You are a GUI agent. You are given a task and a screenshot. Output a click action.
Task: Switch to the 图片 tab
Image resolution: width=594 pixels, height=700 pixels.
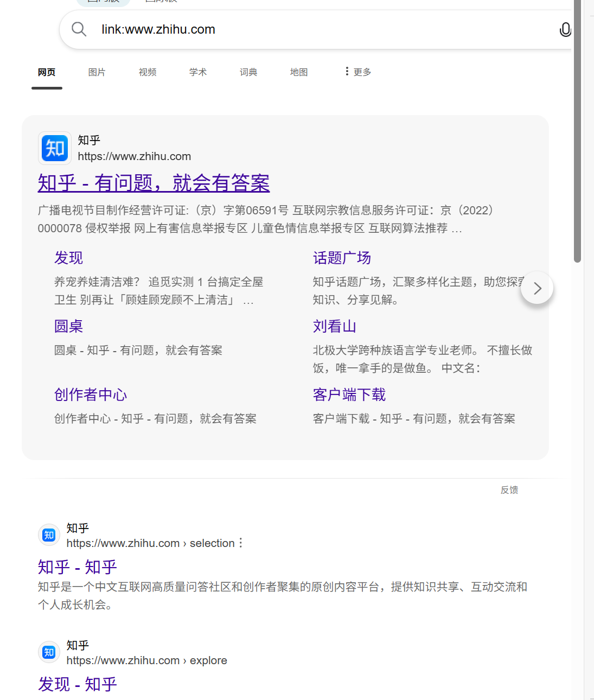(97, 72)
